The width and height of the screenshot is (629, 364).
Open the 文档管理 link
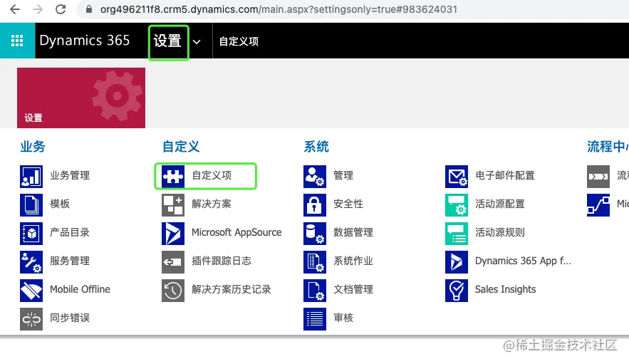pyautogui.click(x=353, y=289)
